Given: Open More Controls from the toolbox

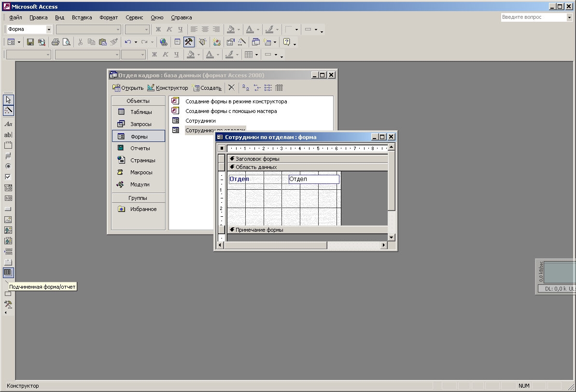Looking at the screenshot, I should [8, 304].
